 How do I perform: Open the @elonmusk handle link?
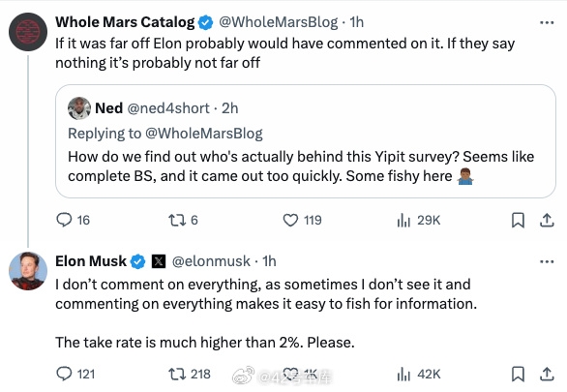211,261
